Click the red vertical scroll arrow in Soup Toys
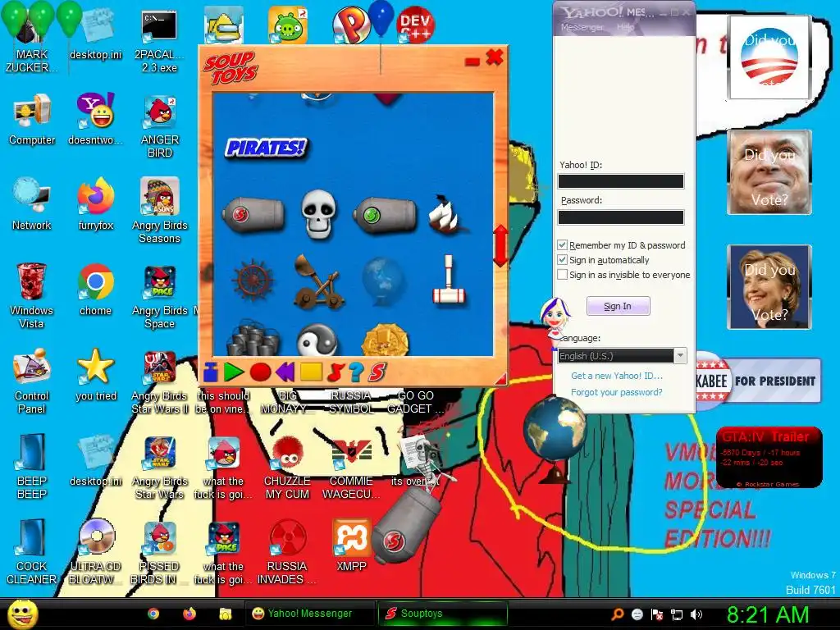 point(500,245)
